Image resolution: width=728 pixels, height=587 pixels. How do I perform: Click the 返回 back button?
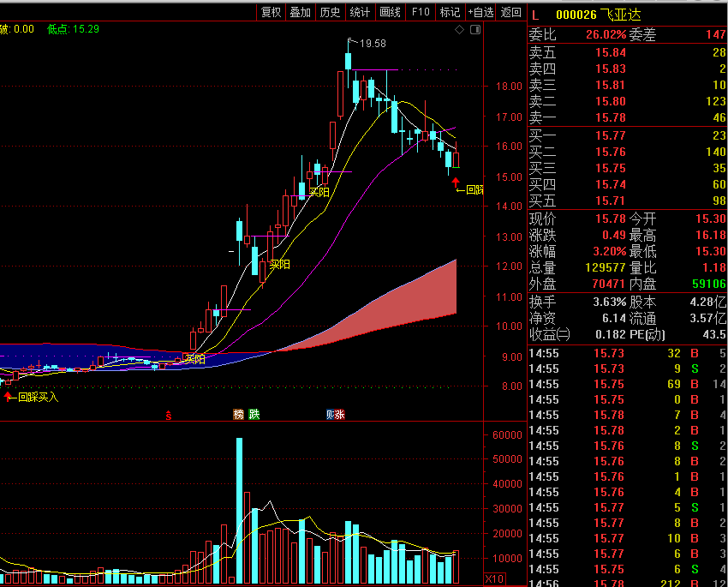coord(510,12)
